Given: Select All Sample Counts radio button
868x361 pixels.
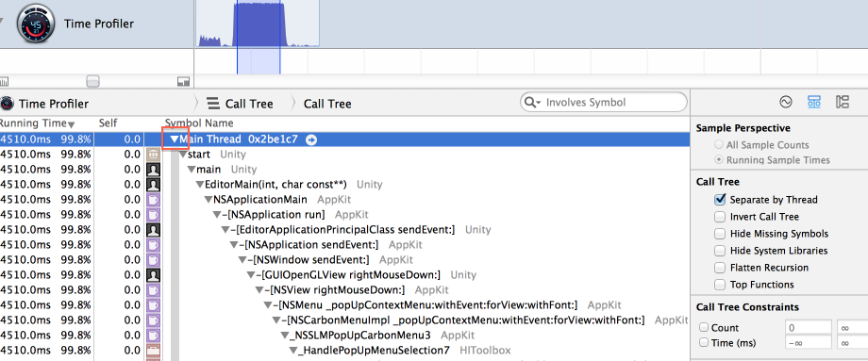Looking at the screenshot, I should click(x=719, y=145).
